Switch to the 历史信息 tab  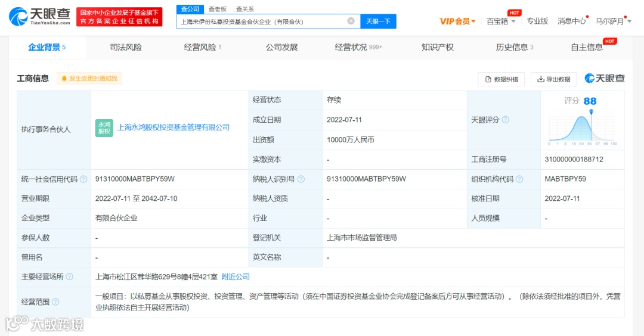514,47
